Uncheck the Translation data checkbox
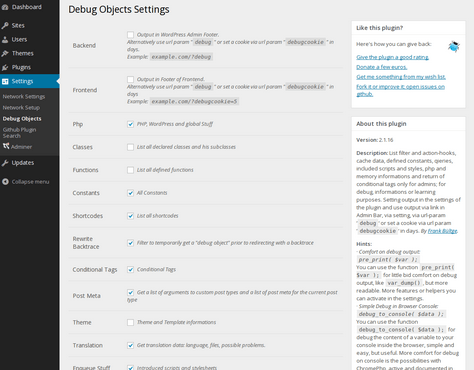474x370 pixels. 130,345
